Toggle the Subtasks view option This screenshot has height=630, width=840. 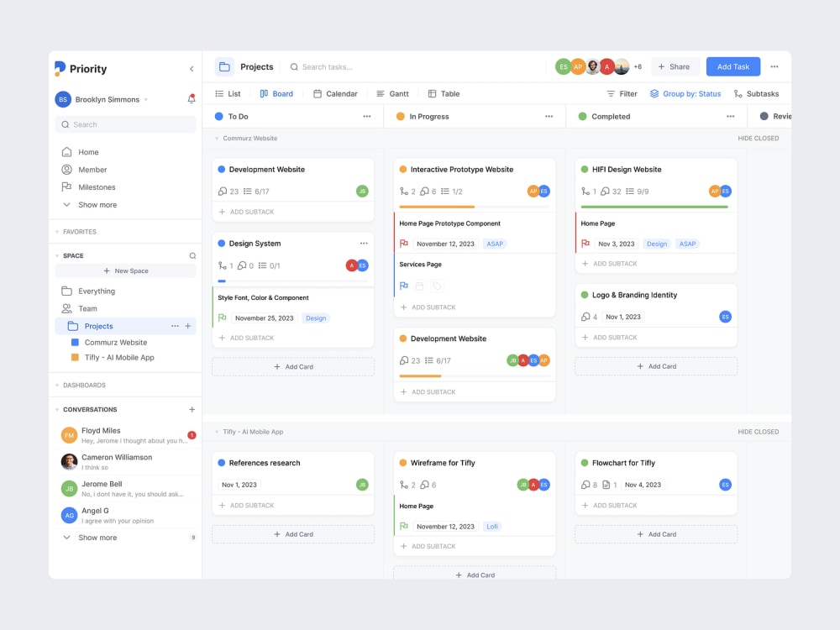[x=756, y=94]
